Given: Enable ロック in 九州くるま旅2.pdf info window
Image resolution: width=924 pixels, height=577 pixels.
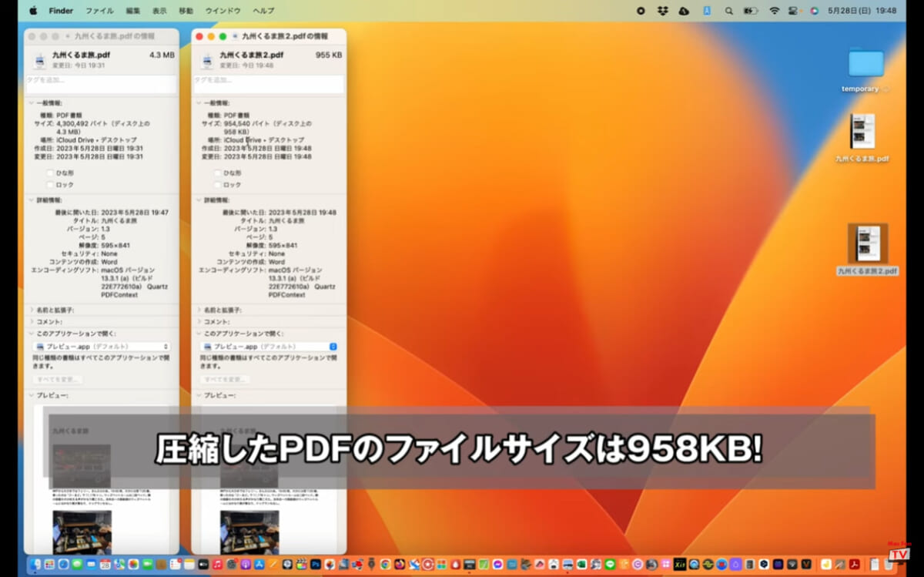Looking at the screenshot, I should click(218, 185).
